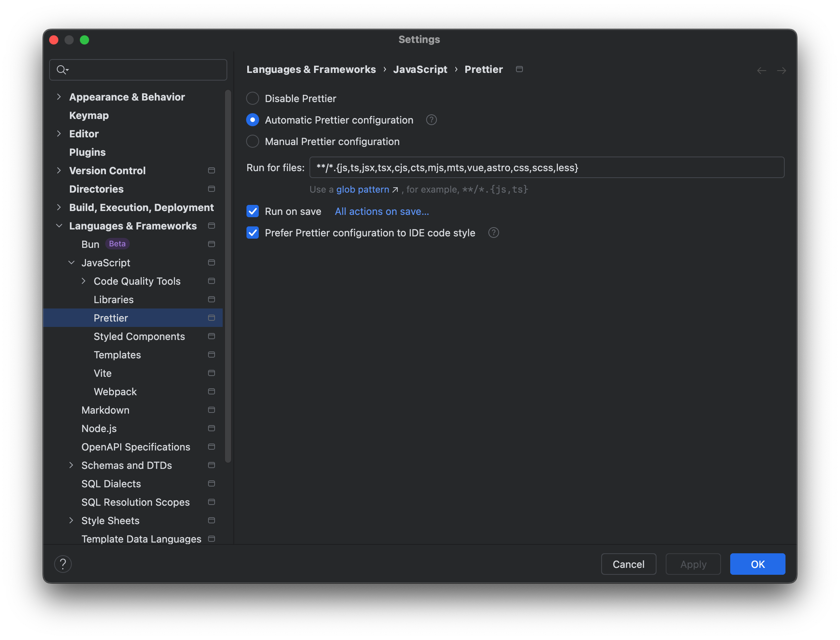Uncheck Run on save

click(x=253, y=211)
